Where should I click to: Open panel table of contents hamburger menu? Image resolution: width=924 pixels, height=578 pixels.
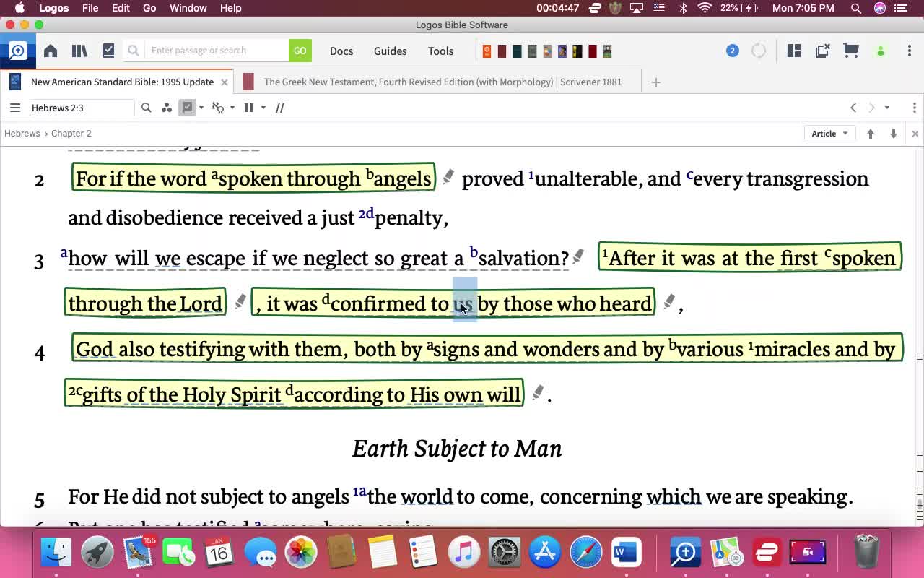click(14, 108)
